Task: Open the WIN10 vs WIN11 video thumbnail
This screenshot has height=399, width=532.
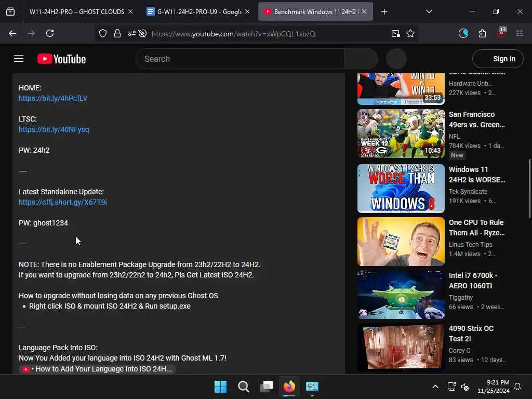Action: (401, 89)
